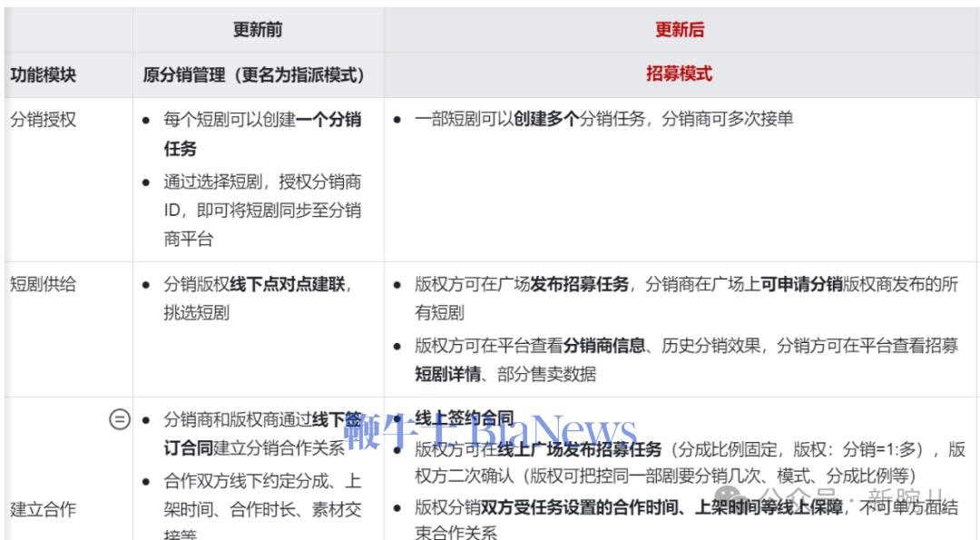Select the 建立合作 row label
Screen dimensions: 980x540
[44, 509]
